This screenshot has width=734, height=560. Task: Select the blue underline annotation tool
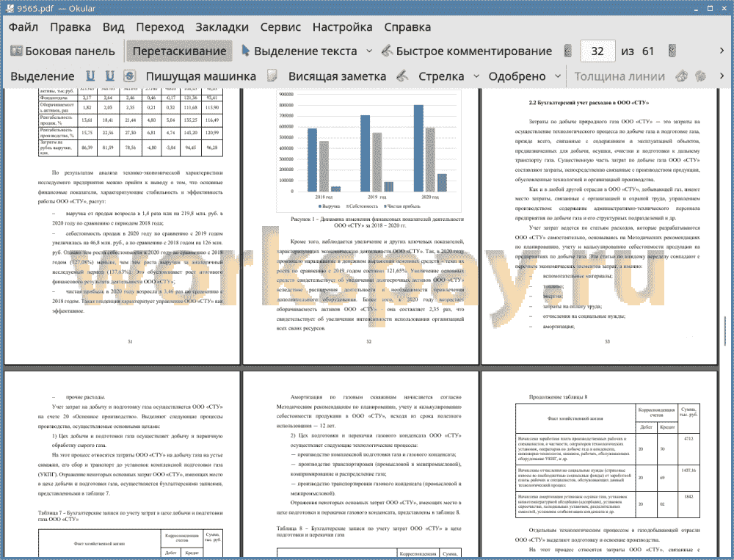click(90, 76)
